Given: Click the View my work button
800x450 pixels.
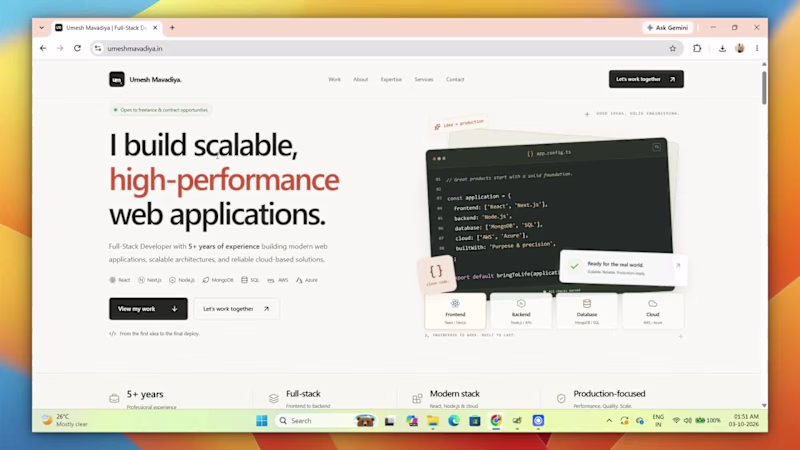Looking at the screenshot, I should [x=148, y=309].
